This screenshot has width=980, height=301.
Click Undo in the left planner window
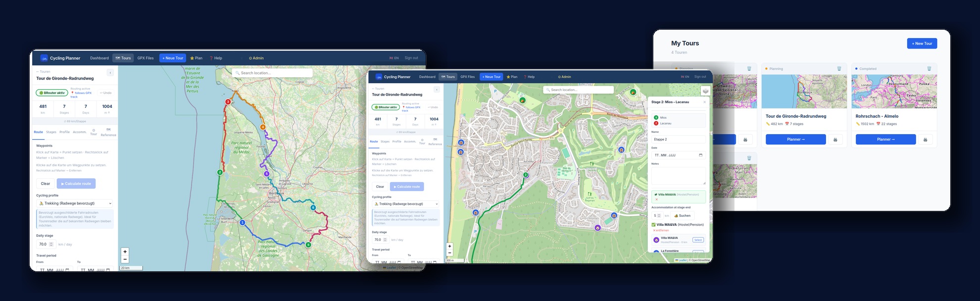(x=105, y=93)
